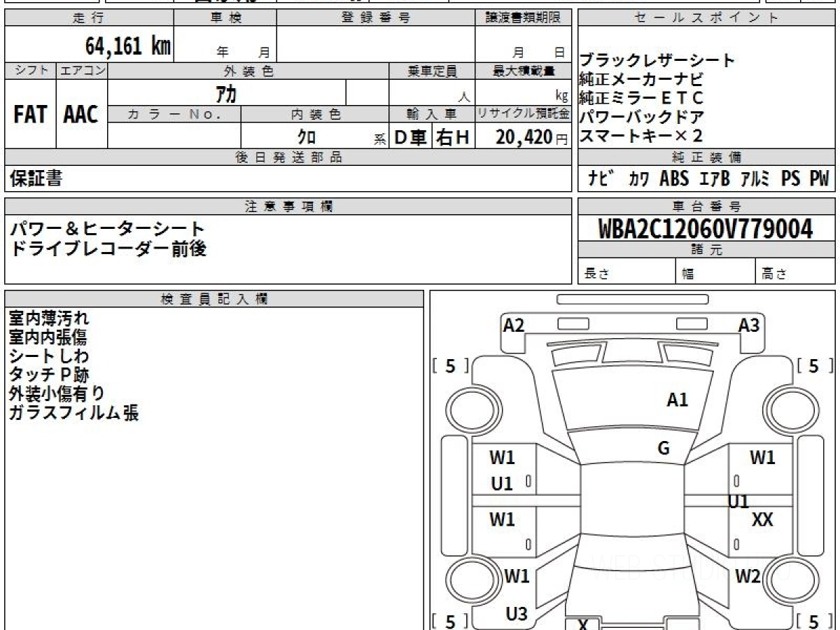Click the ABS equipment code
The height and width of the screenshot is (630, 840).
click(x=674, y=178)
